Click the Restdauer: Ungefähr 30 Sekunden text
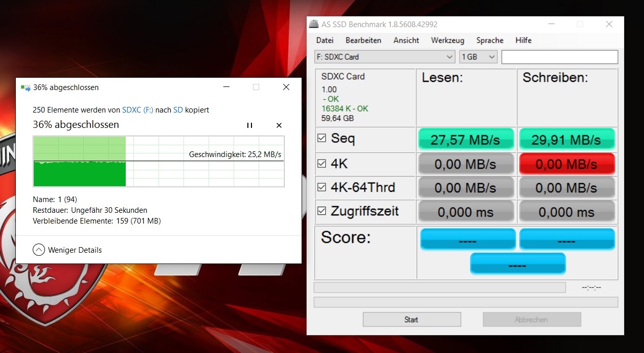This screenshot has width=644, height=353. pos(90,210)
